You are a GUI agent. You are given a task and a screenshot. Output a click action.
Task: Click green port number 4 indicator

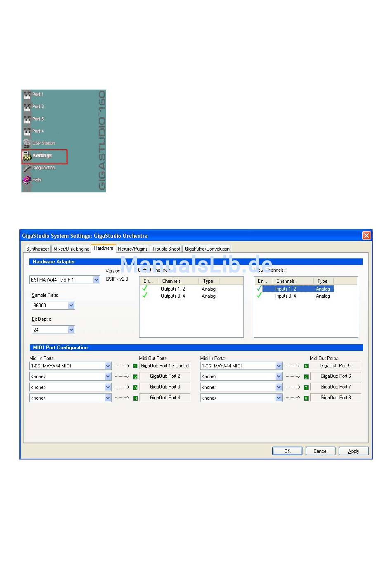click(x=135, y=398)
